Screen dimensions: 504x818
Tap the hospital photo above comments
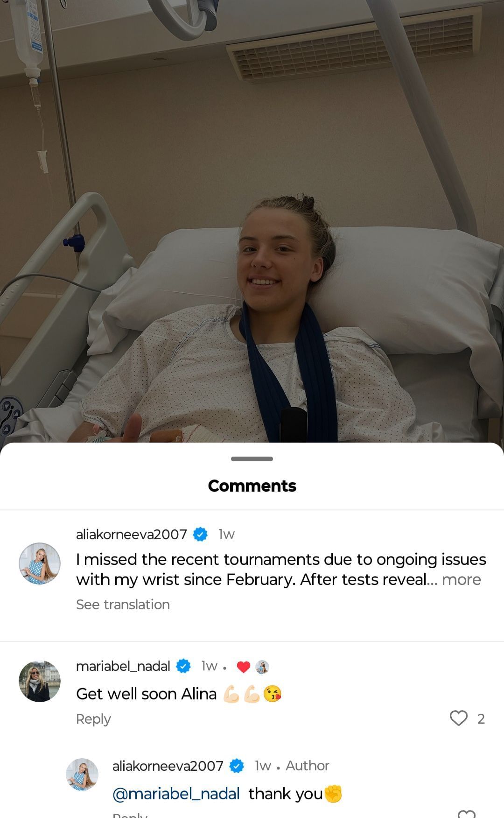pyautogui.click(x=252, y=221)
